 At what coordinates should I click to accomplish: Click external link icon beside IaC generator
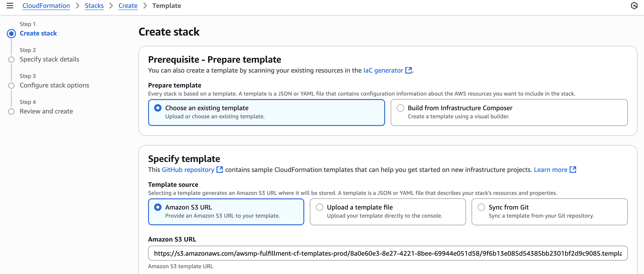tap(408, 70)
